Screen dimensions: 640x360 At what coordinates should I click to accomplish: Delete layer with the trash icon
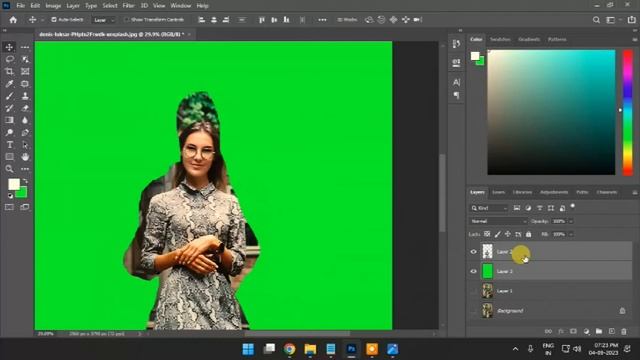tap(624, 331)
